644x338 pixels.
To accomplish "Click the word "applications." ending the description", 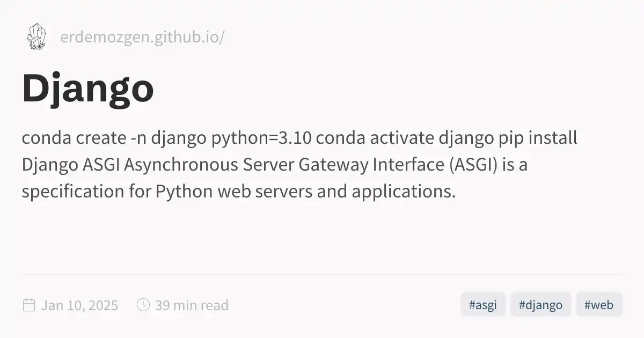I will [404, 192].
